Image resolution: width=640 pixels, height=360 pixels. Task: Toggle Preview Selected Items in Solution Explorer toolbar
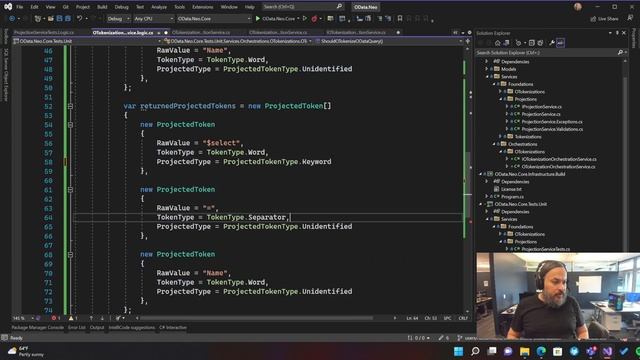click(560, 43)
